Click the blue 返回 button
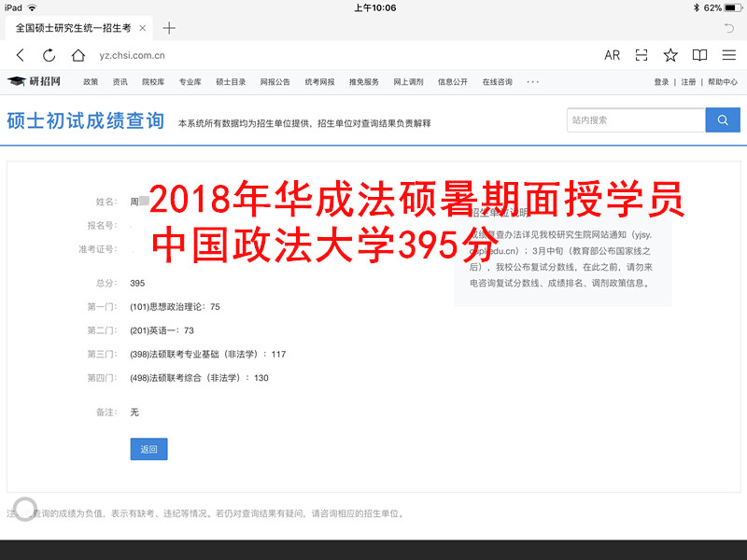Image resolution: width=747 pixels, height=560 pixels. (x=148, y=449)
